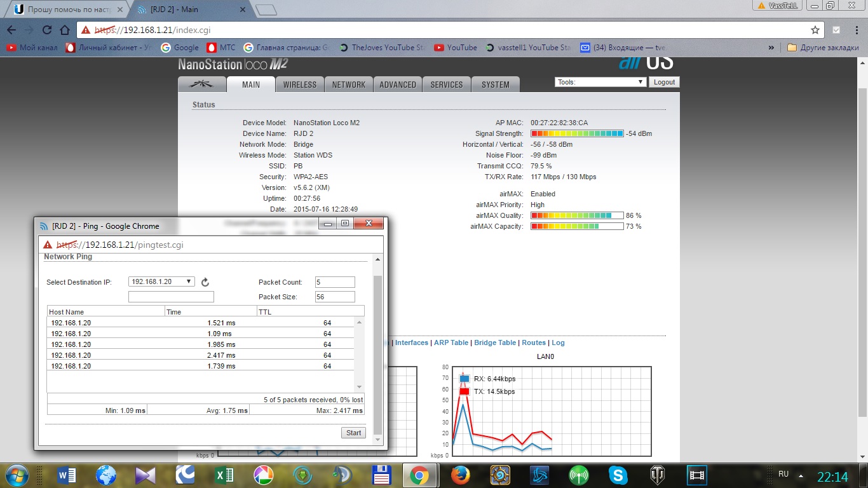
Task: Click Chrome's reload page icon
Action: tap(46, 30)
